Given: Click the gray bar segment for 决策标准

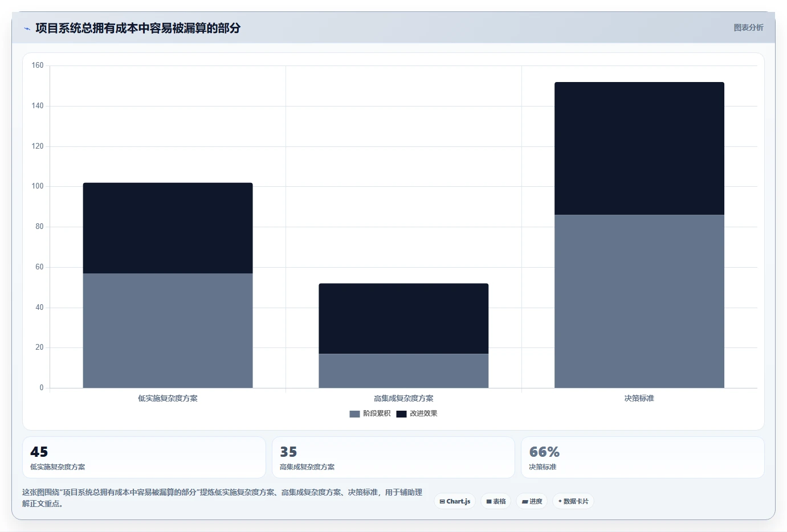Looking at the screenshot, I should (x=639, y=301).
